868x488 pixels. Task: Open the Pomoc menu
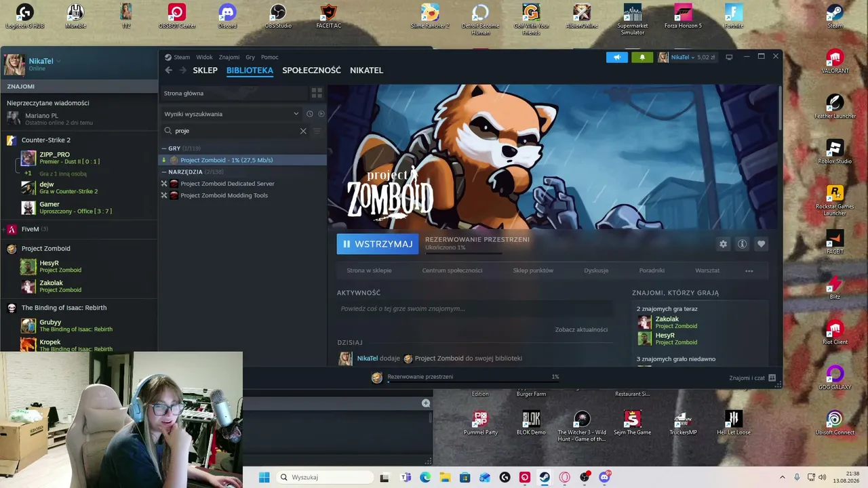click(x=270, y=58)
